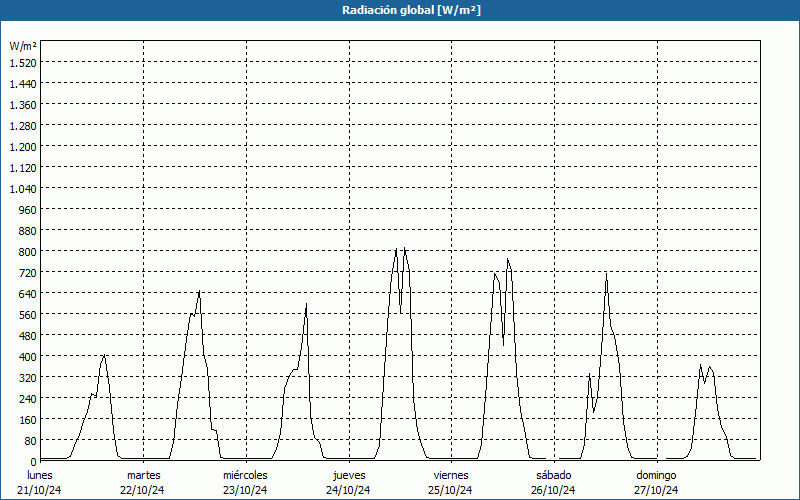The height and width of the screenshot is (500, 800).
Task: Click the 21/10/24 date label
Action: 39,490
